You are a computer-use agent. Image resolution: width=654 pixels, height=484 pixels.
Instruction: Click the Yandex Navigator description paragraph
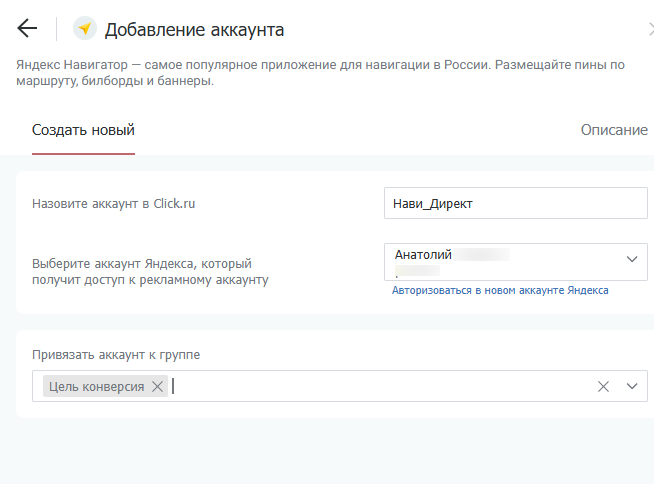click(x=320, y=73)
